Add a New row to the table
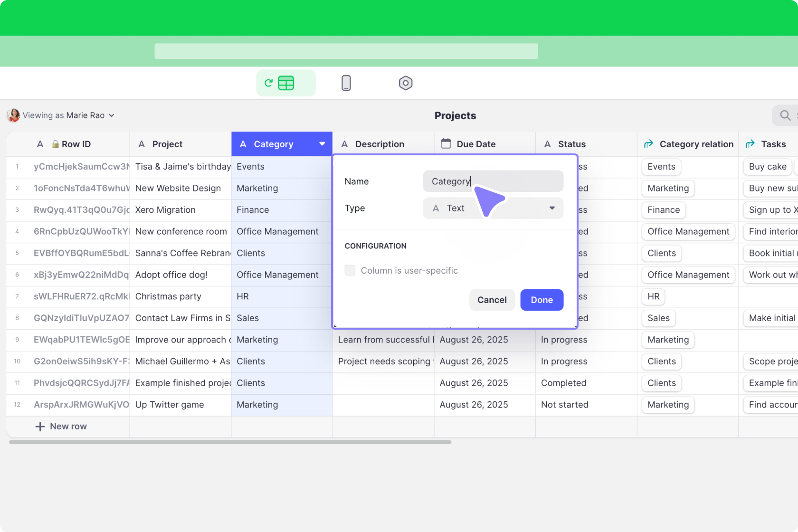 coord(62,426)
